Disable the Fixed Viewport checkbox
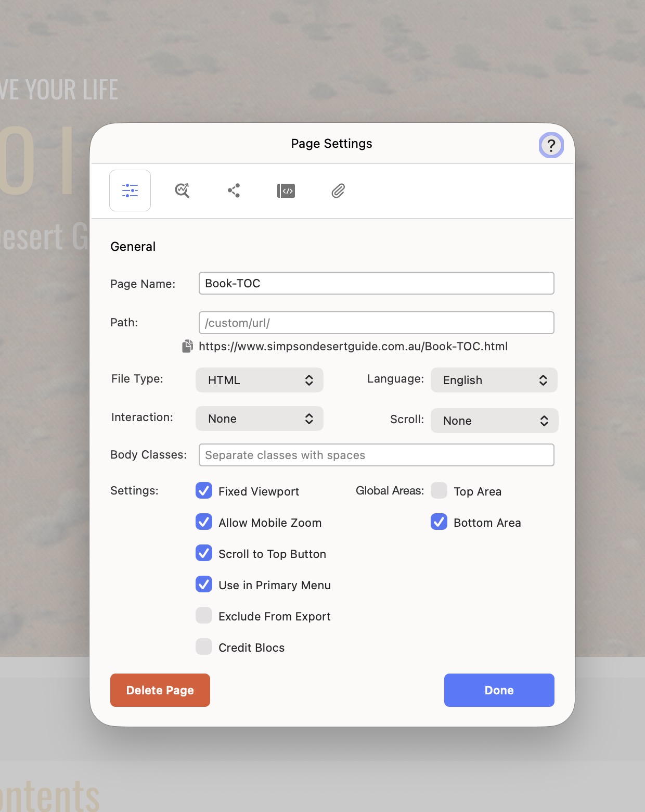This screenshot has height=812, width=645. point(204,491)
